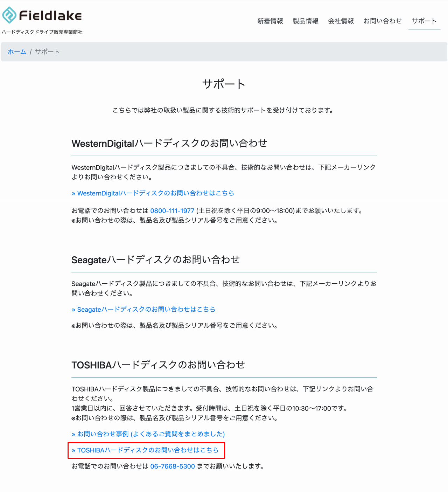The width and height of the screenshot is (448, 492).
Task: Click the Seagateハードディスクのお問い合わせ section heading
Action: (155, 260)
